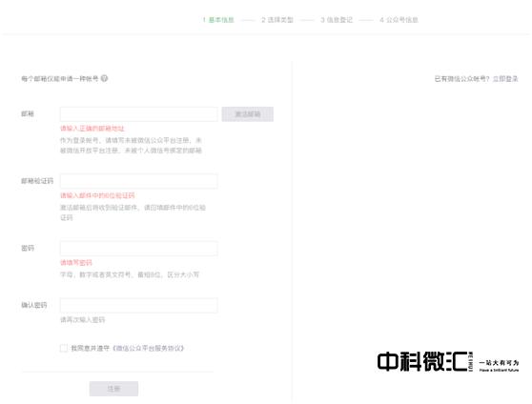Tick the 我同意并遵守 agreement checkbox
The image size is (532, 404).
pyautogui.click(x=64, y=348)
